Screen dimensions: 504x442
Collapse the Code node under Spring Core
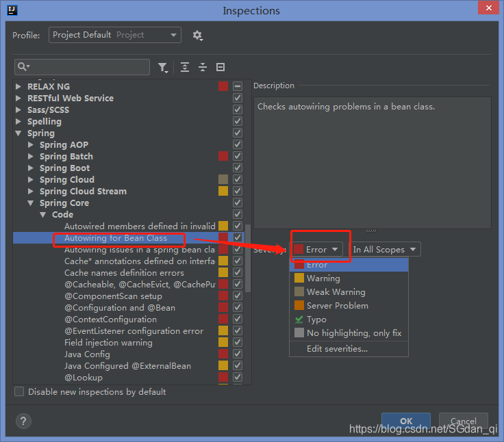[42, 214]
